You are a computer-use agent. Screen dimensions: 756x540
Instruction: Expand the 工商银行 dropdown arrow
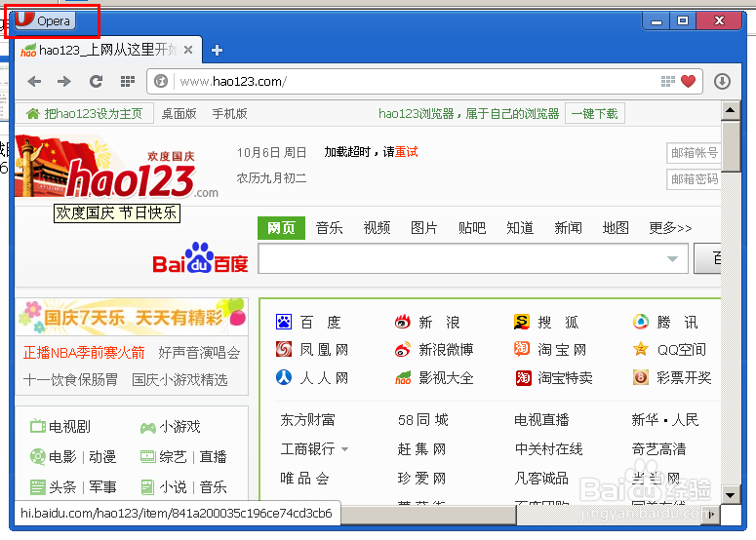point(344,449)
